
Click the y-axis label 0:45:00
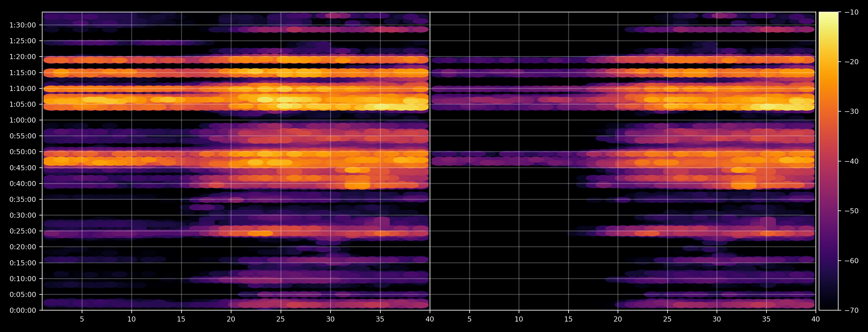(x=23, y=168)
